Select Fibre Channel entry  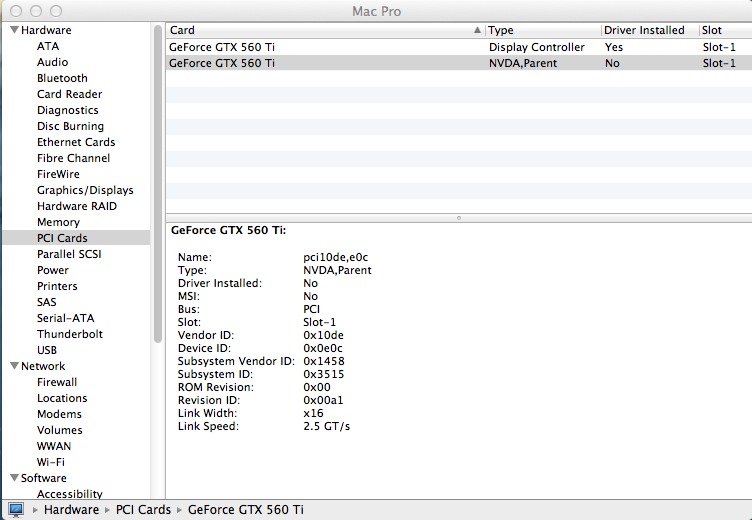(x=73, y=158)
